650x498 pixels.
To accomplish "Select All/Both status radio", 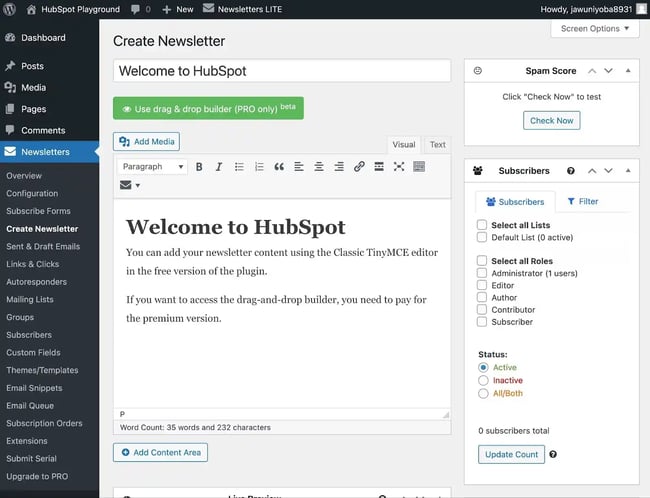I will coord(483,394).
